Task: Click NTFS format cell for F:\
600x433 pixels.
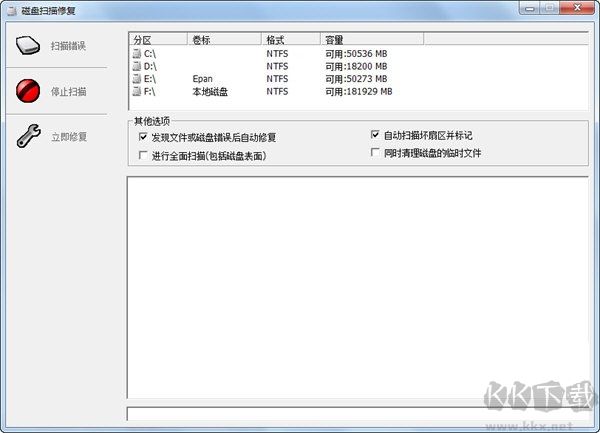Action: coord(277,91)
